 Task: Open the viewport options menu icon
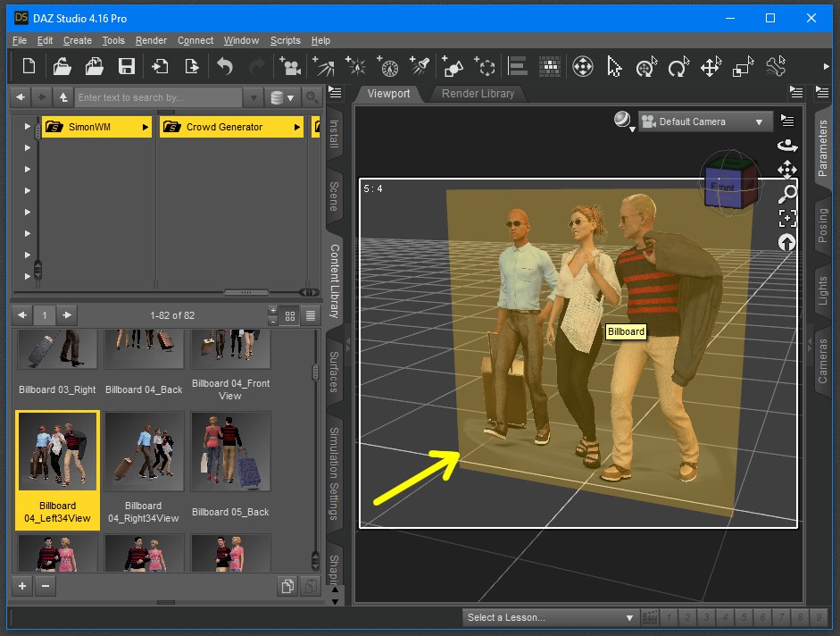(787, 121)
